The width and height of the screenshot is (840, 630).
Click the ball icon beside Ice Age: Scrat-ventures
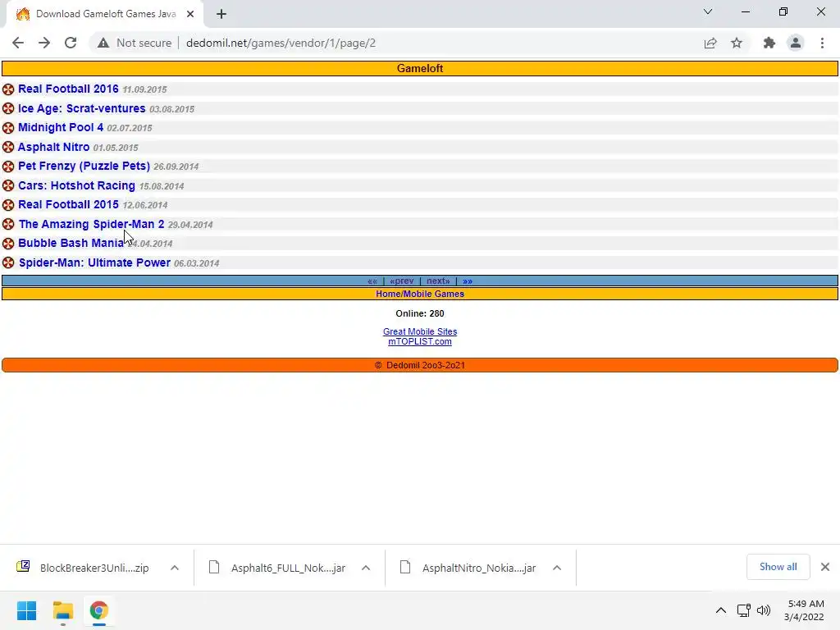(x=8, y=108)
